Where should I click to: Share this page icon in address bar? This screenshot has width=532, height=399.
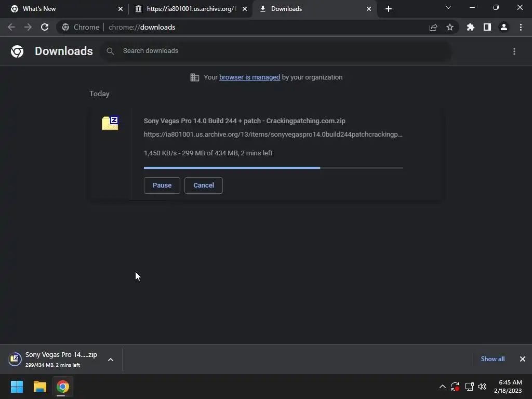[433, 27]
